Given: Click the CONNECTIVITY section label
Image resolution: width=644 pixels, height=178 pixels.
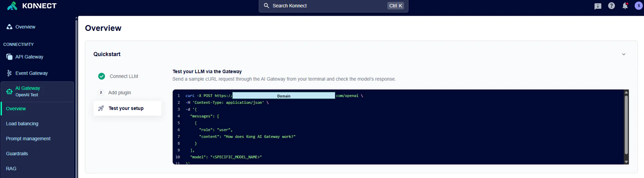Looking at the screenshot, I should [x=18, y=44].
